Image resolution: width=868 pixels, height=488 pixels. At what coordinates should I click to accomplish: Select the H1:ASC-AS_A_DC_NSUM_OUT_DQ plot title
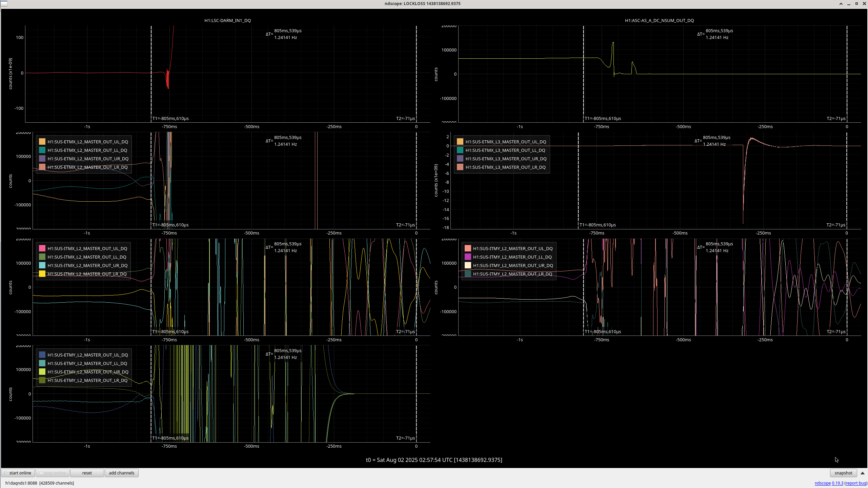659,20
